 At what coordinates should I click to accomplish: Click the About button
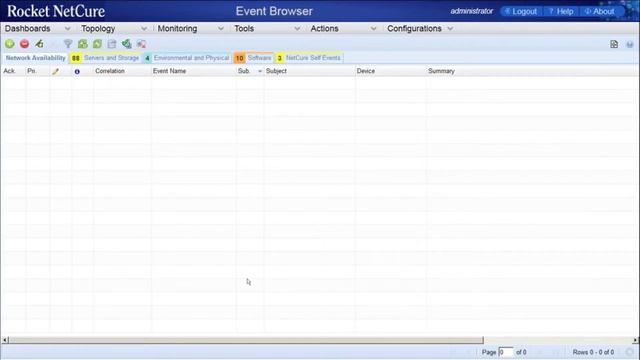(599, 11)
